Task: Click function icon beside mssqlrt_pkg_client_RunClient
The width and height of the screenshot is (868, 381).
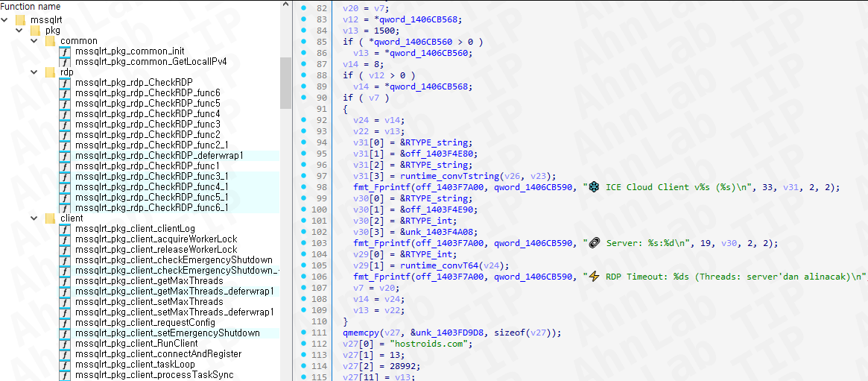Action: point(65,343)
